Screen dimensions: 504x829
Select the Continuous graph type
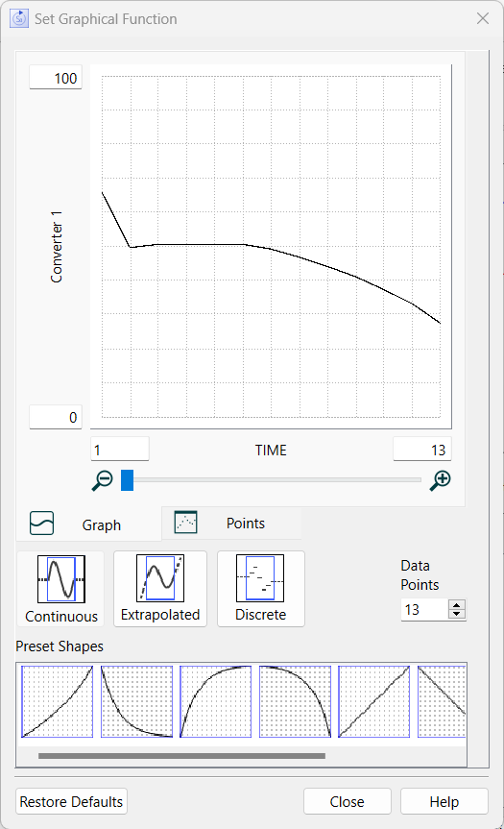point(60,589)
